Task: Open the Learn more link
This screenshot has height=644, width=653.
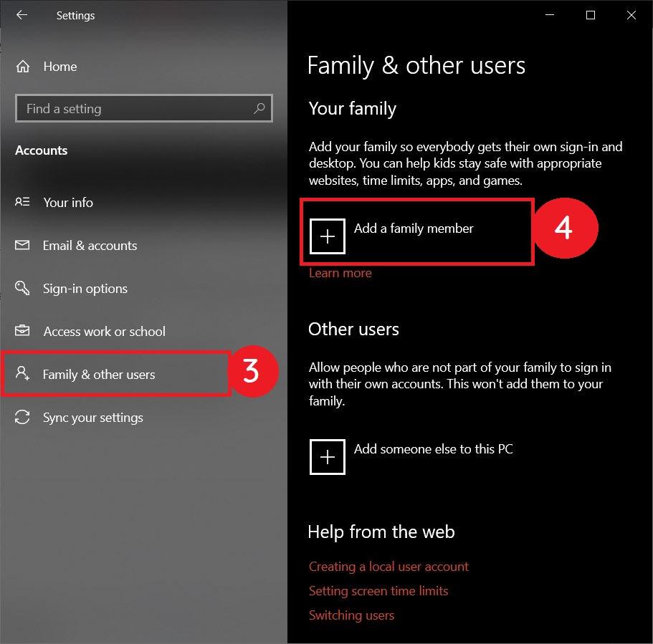Action: click(x=340, y=273)
